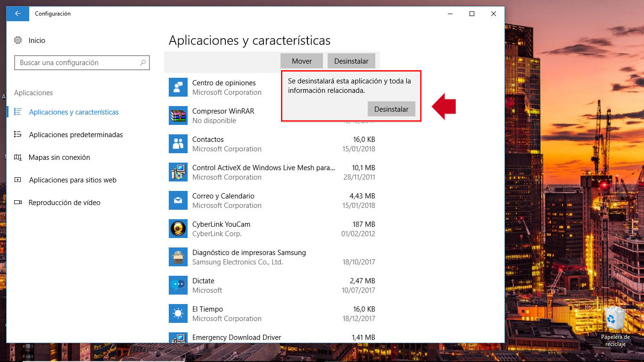Click the Emergency Download Driver icon
Viewport: 644px width, 362px height.
[178, 339]
